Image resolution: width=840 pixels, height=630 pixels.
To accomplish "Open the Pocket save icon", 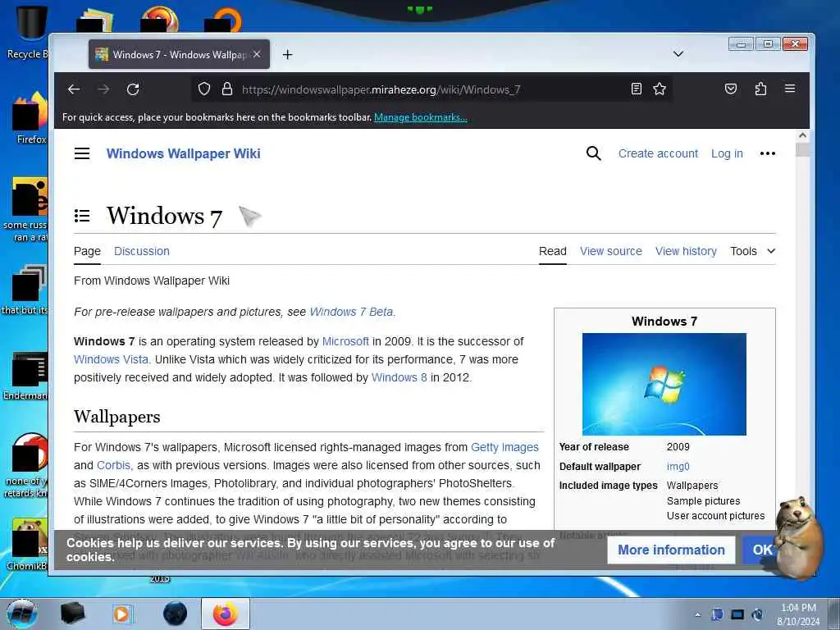I will [x=731, y=89].
